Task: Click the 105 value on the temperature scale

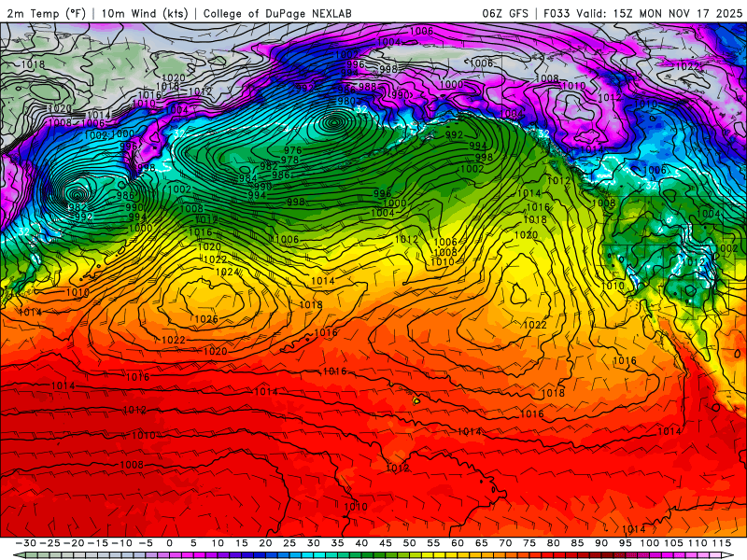Action: pos(673,543)
